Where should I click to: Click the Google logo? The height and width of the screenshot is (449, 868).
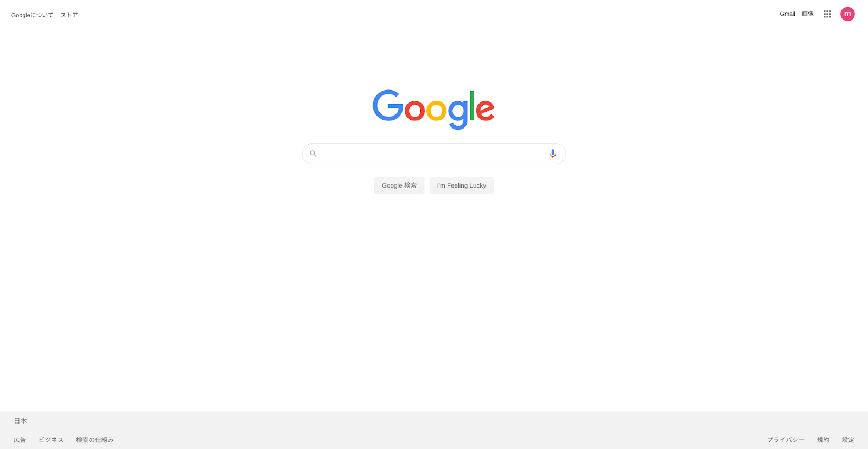pos(433,110)
